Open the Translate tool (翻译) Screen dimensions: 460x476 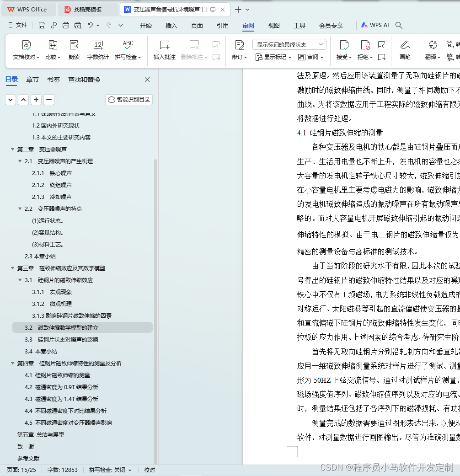coord(433,50)
